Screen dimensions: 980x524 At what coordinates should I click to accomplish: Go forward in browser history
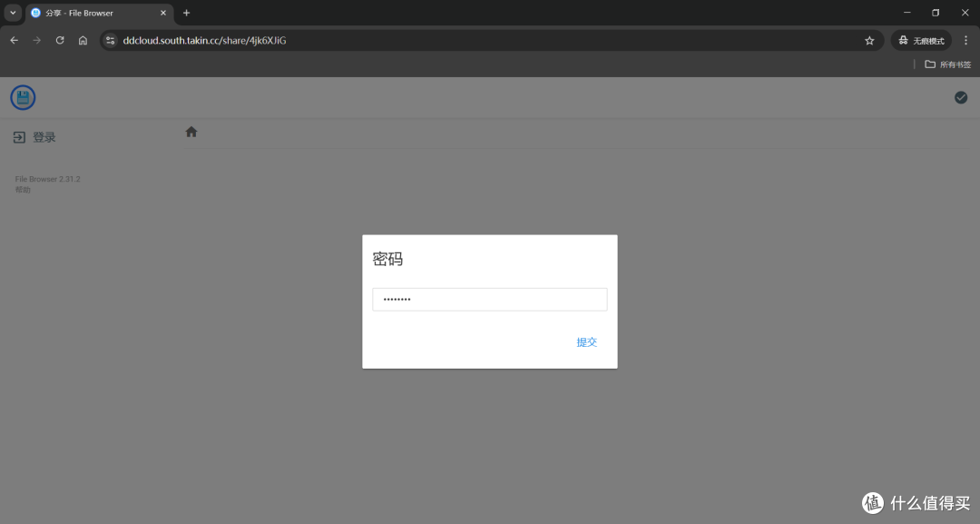37,41
